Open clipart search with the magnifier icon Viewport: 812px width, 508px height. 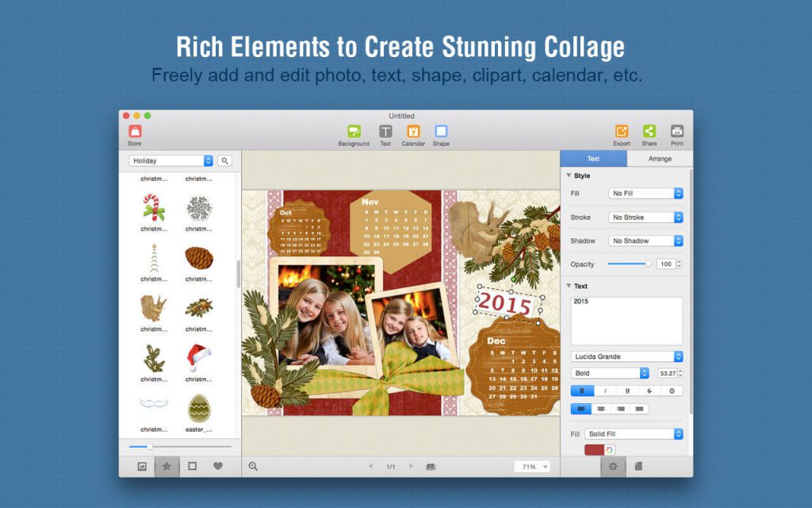(x=224, y=160)
